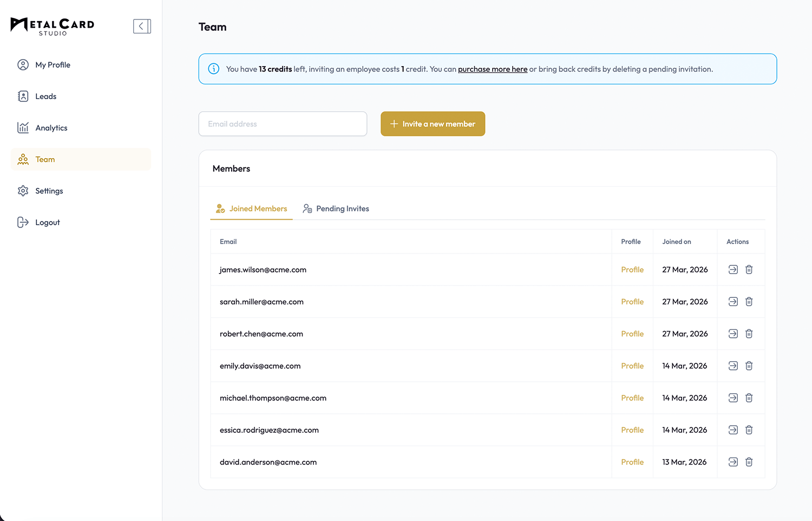Open the Analytics page

pyautogui.click(x=51, y=128)
